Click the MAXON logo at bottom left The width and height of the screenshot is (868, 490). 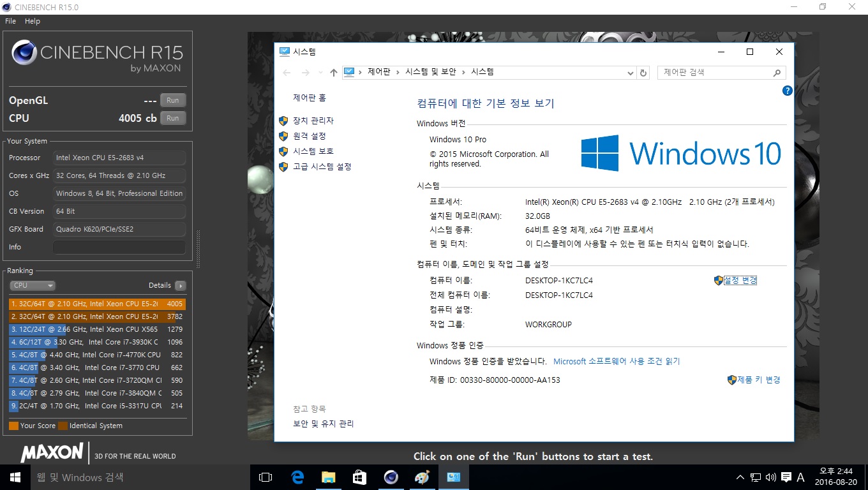[52, 453]
